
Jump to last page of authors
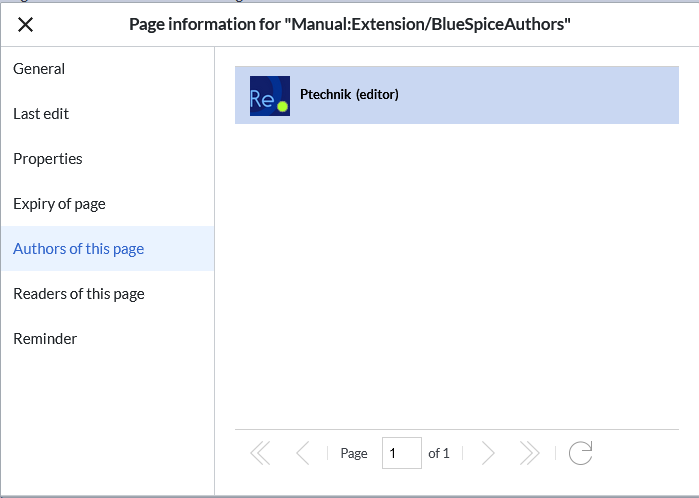530,453
